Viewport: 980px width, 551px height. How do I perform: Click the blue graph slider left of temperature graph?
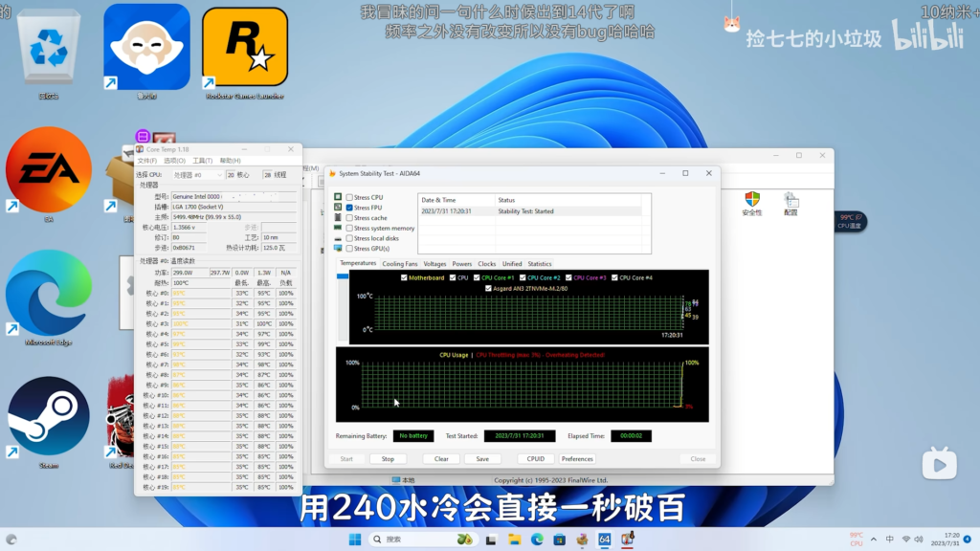click(x=343, y=276)
